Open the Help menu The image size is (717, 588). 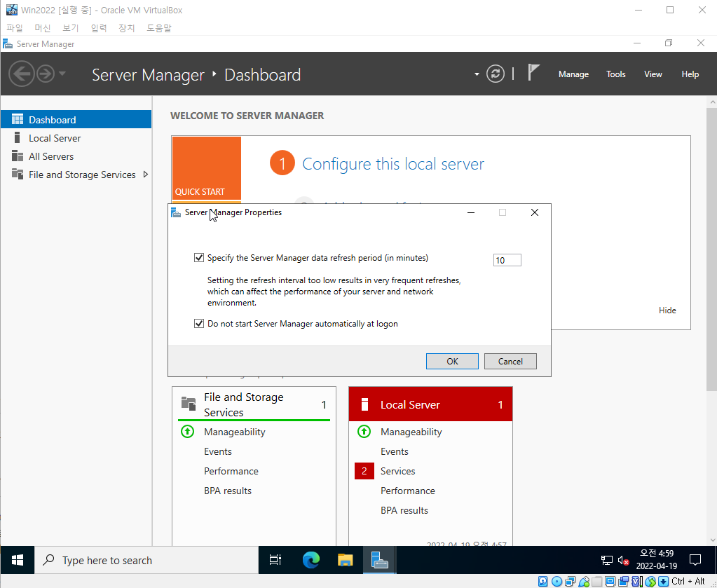pos(690,74)
